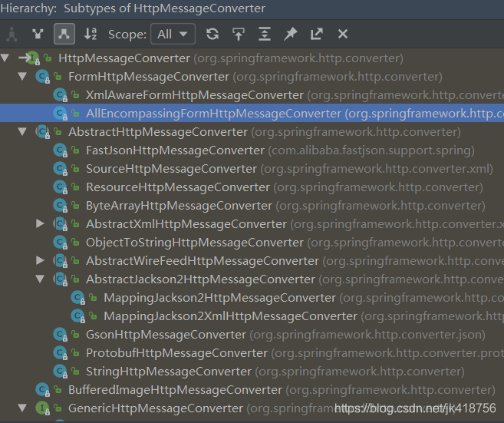Viewport: 504px width, 423px height.
Task: Select FormHttpMessageConverter in the tree
Action: (252, 77)
